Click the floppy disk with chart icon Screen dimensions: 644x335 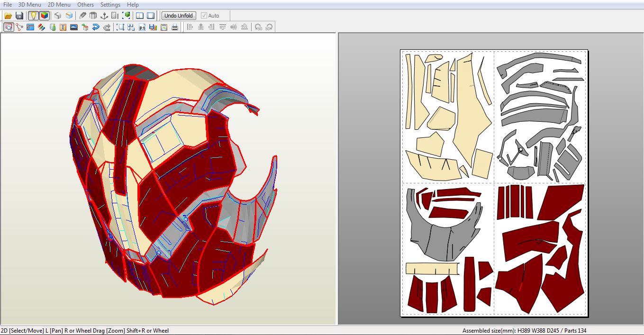[x=153, y=27]
